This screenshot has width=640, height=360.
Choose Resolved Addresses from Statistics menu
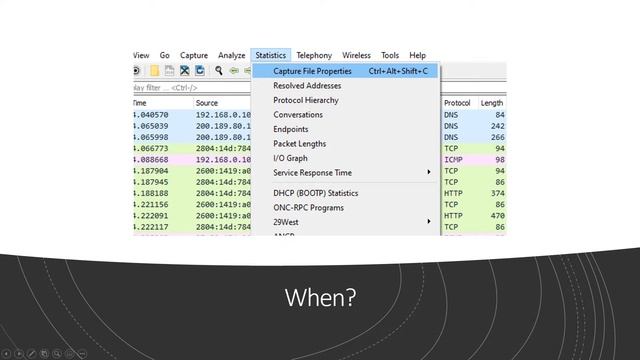tap(345, 86)
